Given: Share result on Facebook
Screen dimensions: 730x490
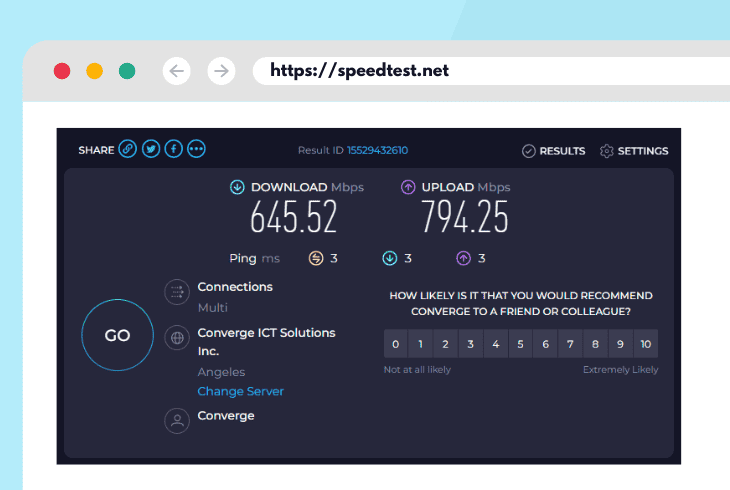Looking at the screenshot, I should 174,149.
